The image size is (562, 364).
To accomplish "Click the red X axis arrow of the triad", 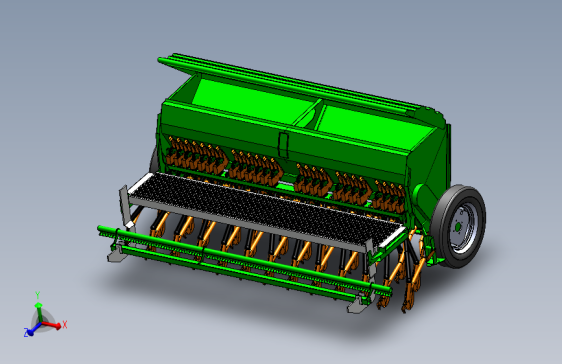I will (x=52, y=325).
